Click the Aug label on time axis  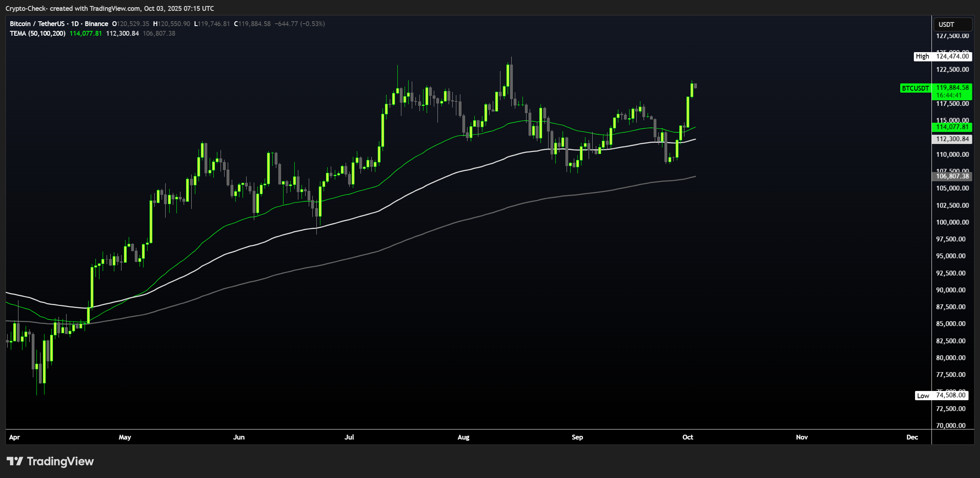(464, 437)
